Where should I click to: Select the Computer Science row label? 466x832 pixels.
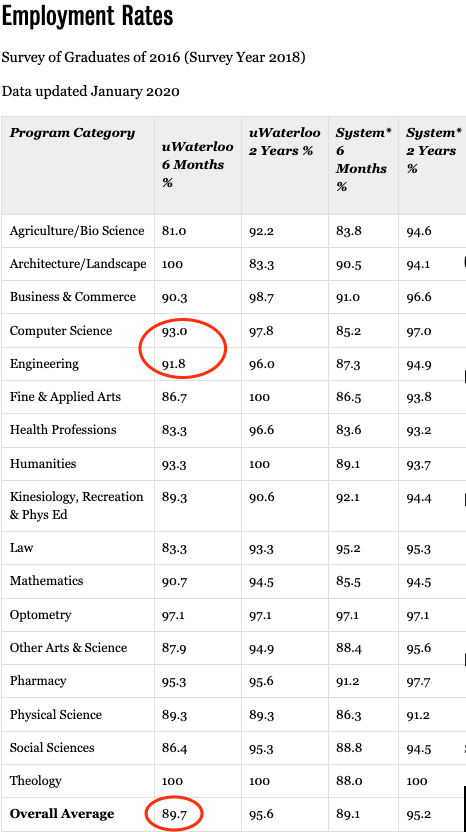tap(61, 331)
